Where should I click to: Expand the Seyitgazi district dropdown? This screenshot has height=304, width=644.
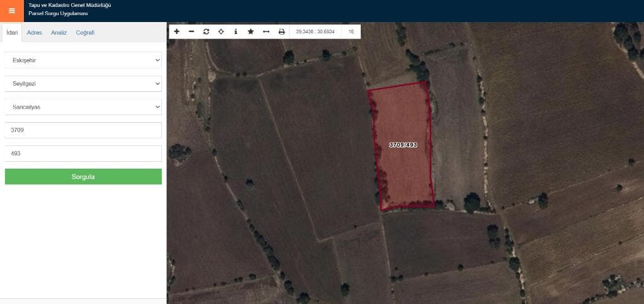pyautogui.click(x=83, y=83)
